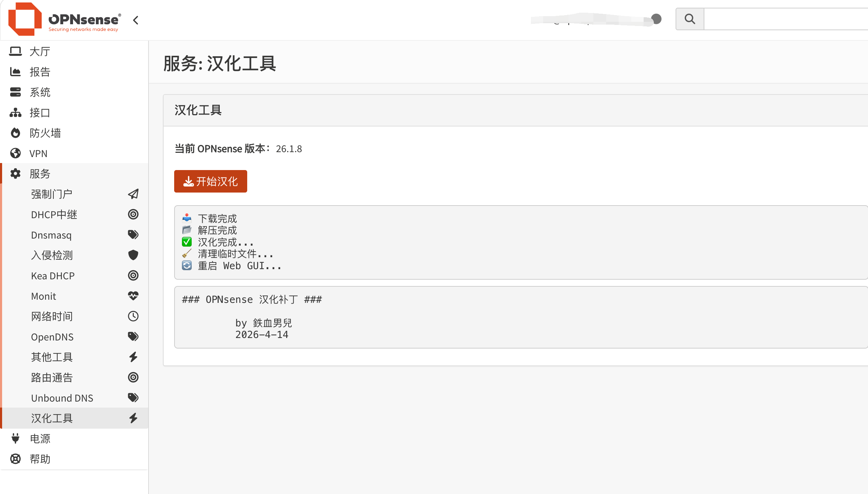Click the target icon for 路由通告
This screenshot has height=494, width=868.
click(x=133, y=377)
